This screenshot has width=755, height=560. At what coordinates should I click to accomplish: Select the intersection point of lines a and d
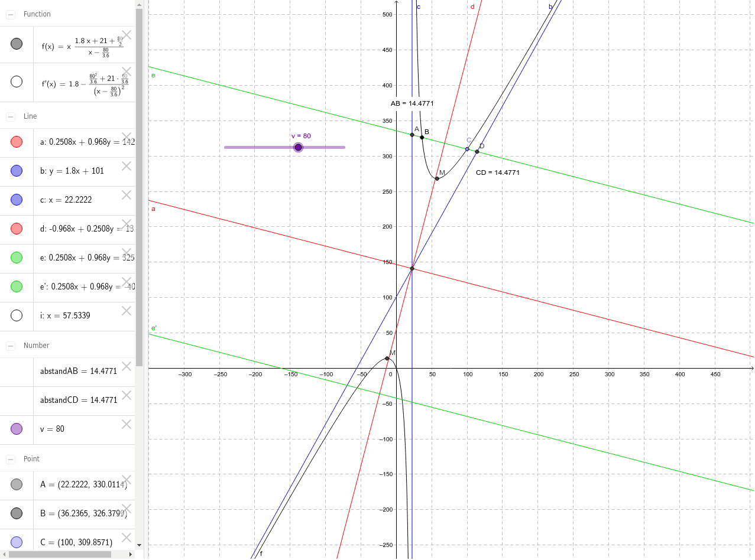point(412,269)
